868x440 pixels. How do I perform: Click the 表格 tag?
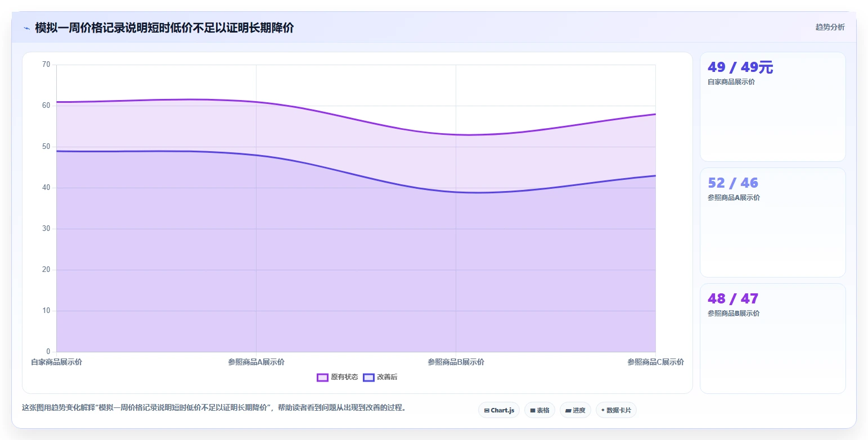(x=539, y=410)
